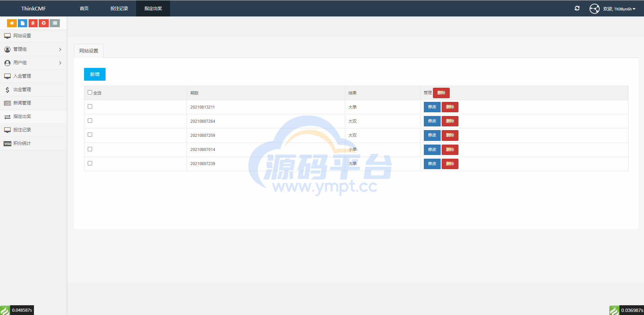Click the dollar icon beside 出金管理
This screenshot has width=644, height=315.
pyautogui.click(x=7, y=90)
